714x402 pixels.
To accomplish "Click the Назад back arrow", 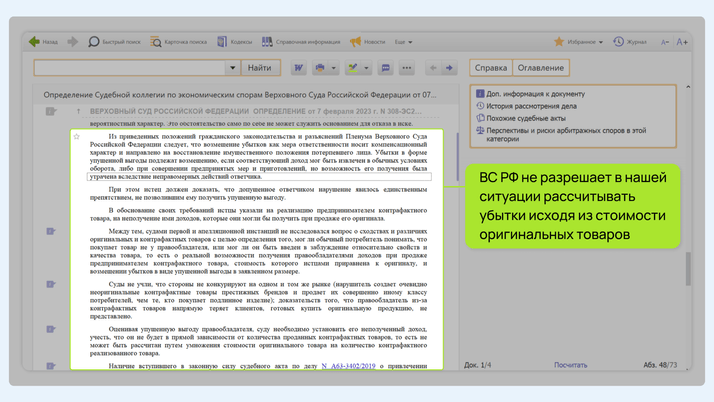I will (43, 42).
